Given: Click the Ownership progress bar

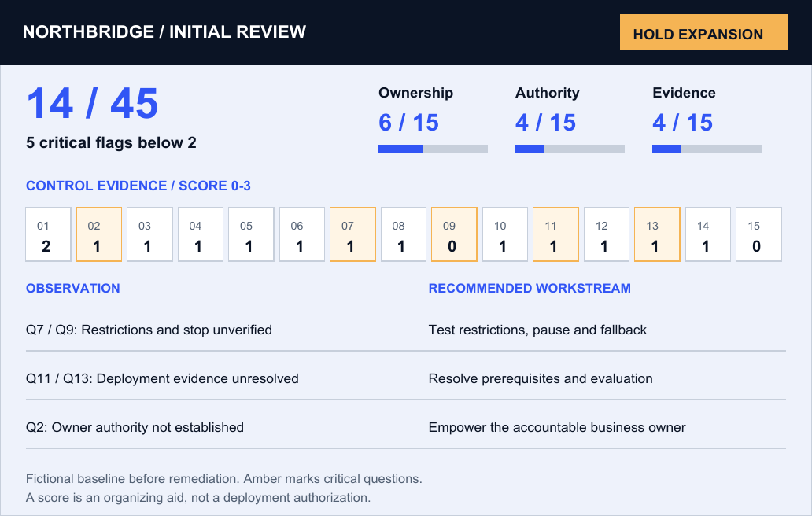Looking at the screenshot, I should pos(433,149).
